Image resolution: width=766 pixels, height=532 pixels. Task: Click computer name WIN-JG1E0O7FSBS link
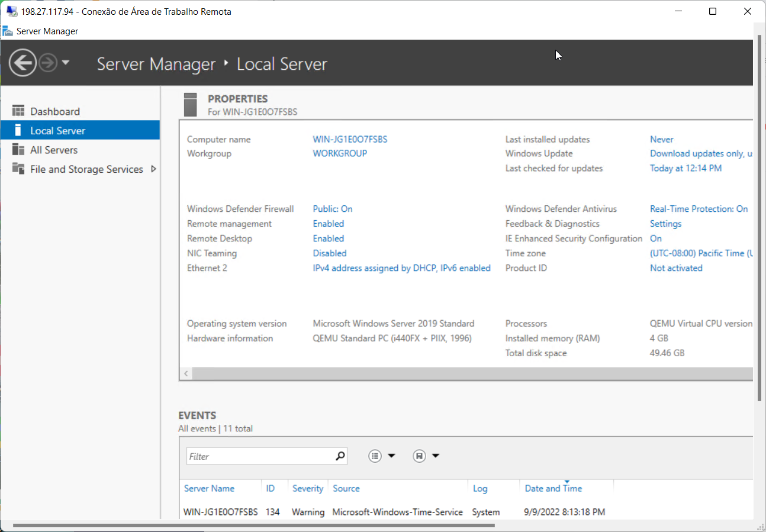(350, 140)
